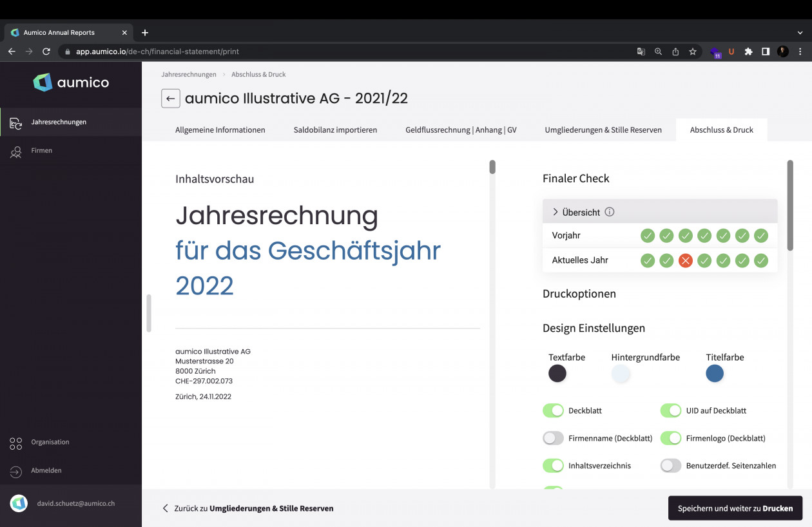Open Firmen from the sidebar
Screen dimensions: 812x527
[x=42, y=151]
